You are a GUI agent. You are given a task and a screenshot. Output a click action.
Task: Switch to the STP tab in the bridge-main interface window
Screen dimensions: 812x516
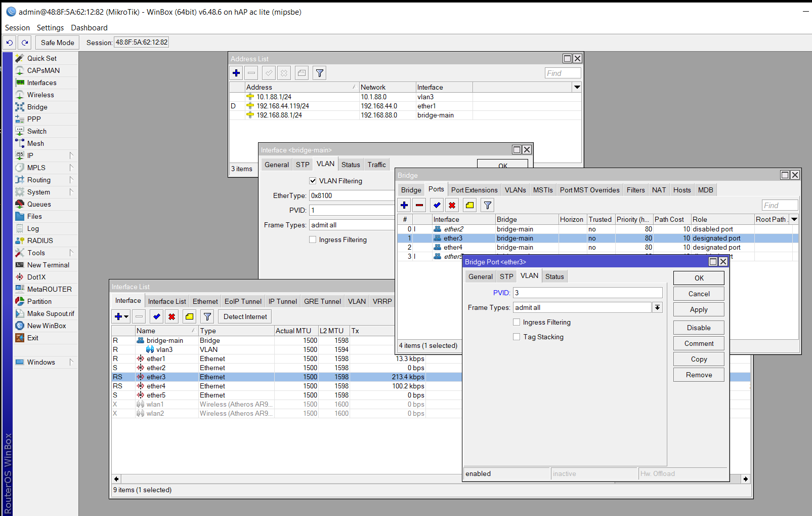[303, 165]
